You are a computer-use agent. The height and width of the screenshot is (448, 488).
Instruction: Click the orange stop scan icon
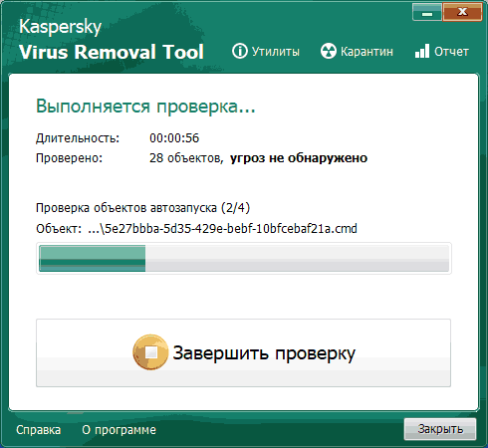(x=150, y=352)
